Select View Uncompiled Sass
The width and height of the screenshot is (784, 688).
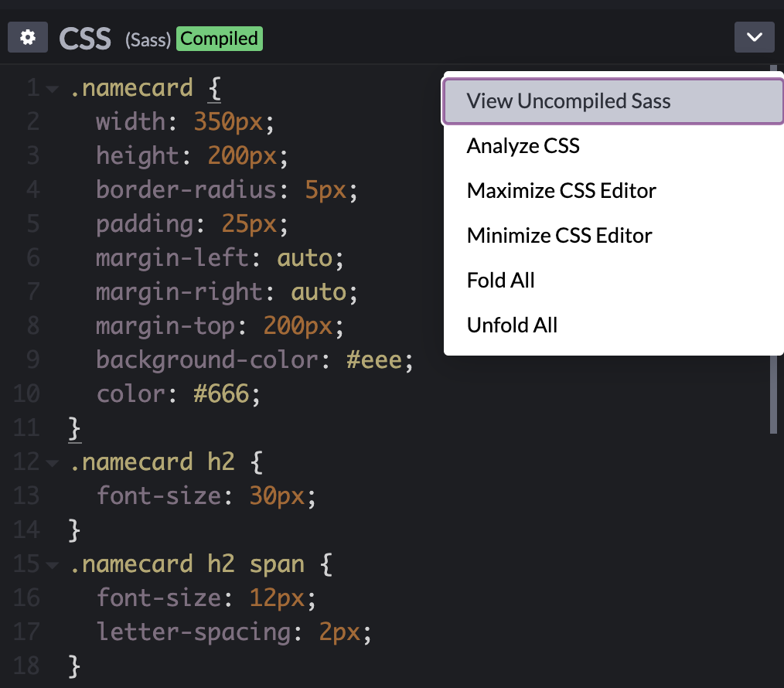click(568, 101)
